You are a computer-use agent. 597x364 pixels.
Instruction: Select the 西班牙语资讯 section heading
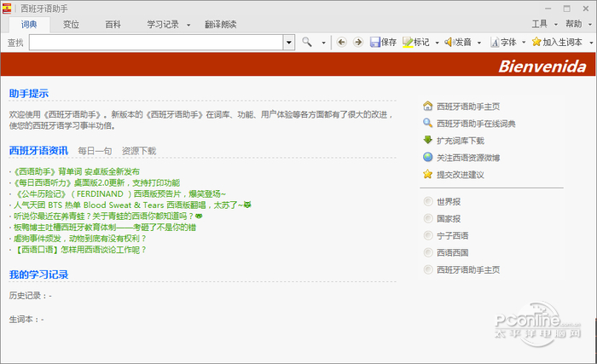click(x=39, y=150)
